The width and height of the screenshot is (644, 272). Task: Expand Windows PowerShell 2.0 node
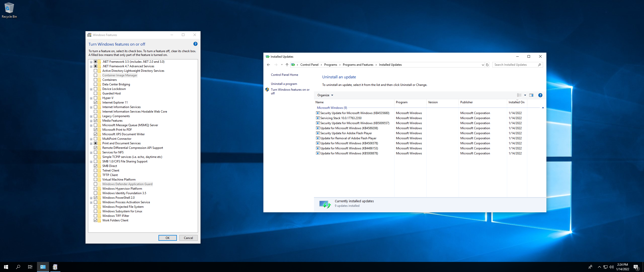pyautogui.click(x=91, y=198)
